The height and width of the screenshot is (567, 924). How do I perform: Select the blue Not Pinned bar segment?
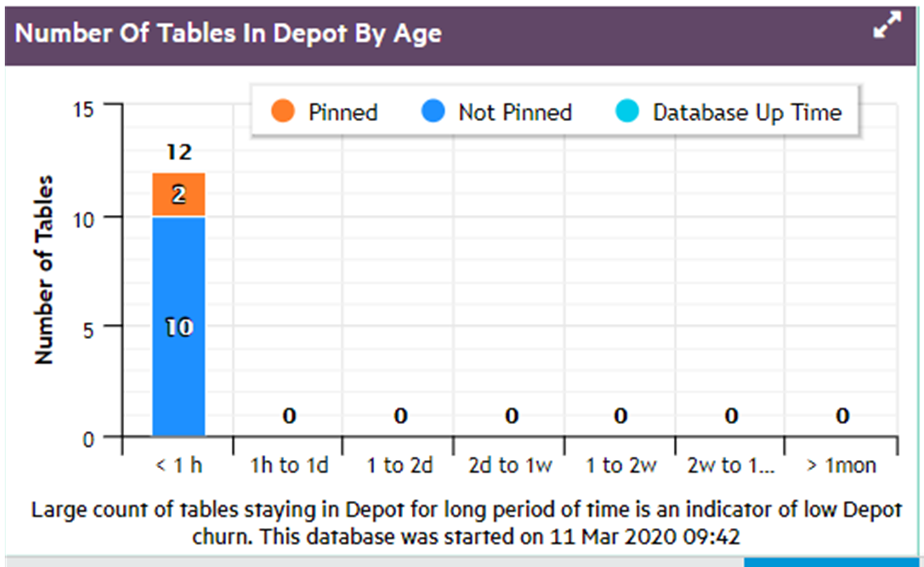(x=179, y=326)
